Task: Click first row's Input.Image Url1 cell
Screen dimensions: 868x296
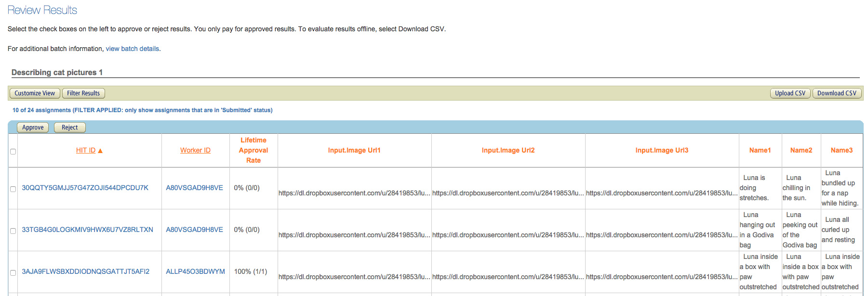Action: pyautogui.click(x=354, y=193)
